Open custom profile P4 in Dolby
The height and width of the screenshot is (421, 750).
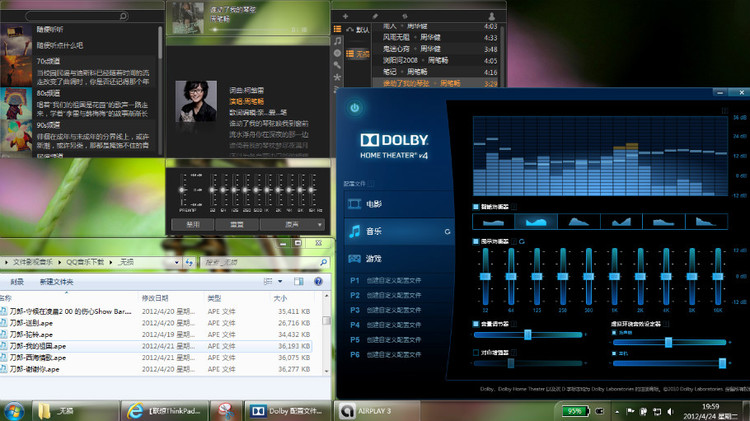[386, 325]
